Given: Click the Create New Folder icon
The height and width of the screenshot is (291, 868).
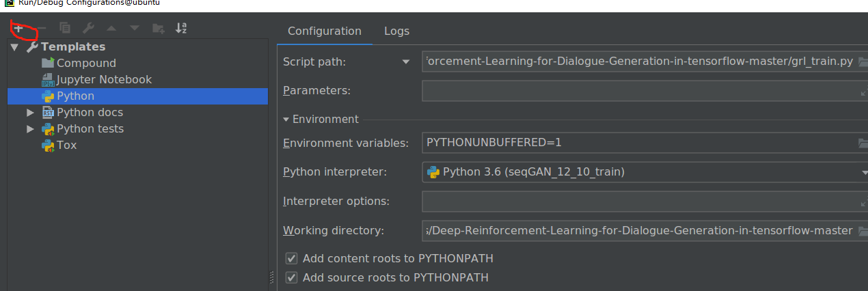Looking at the screenshot, I should [158, 29].
